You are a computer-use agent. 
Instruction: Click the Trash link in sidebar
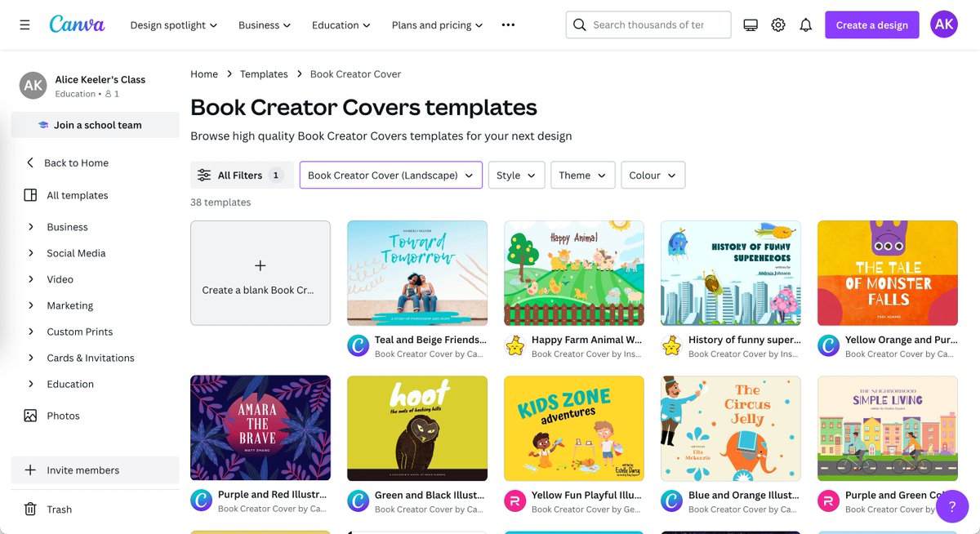(59, 509)
